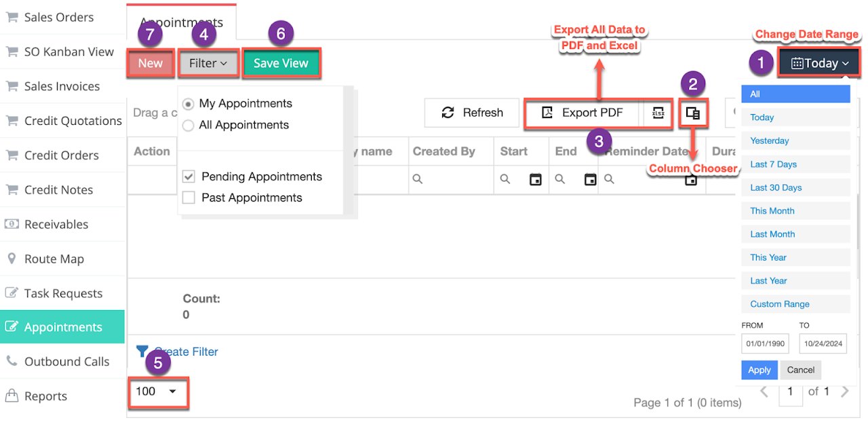The height and width of the screenshot is (437, 868).
Task: Open the Column Chooser icon
Action: click(692, 113)
